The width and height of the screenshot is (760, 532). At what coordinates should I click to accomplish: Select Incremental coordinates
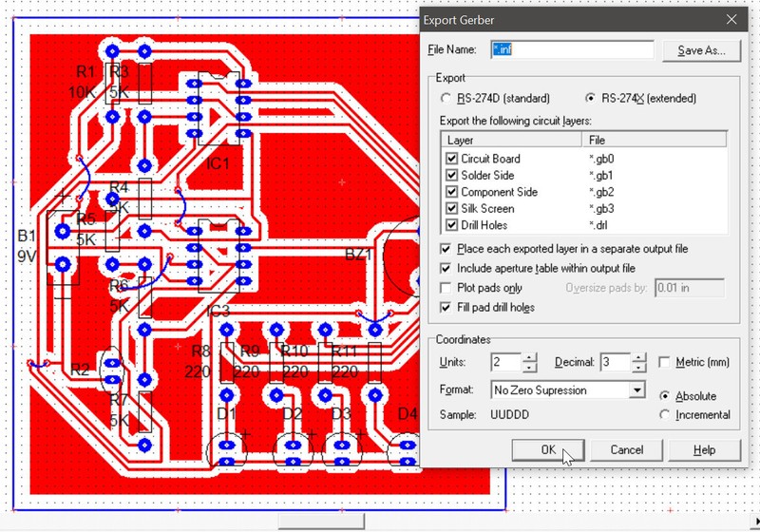(665, 415)
